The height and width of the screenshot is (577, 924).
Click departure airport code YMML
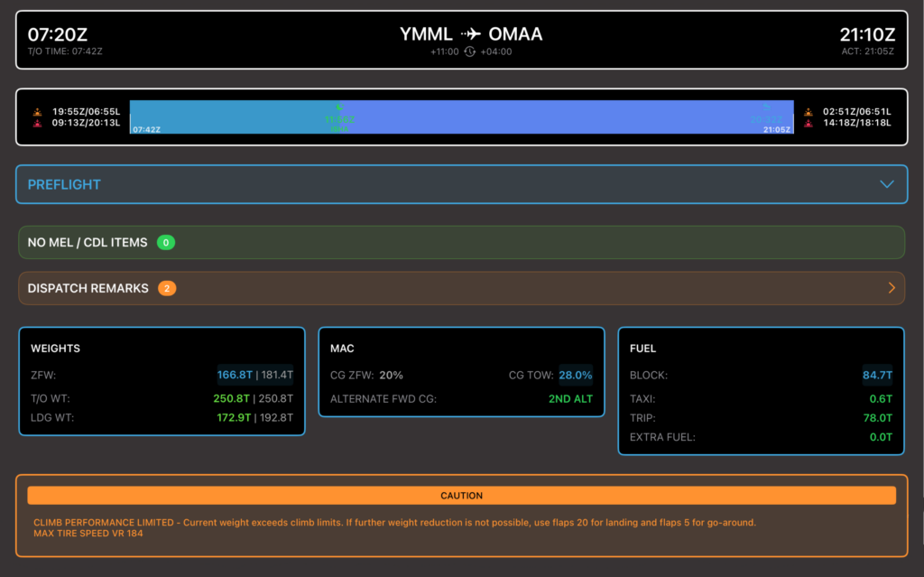pos(426,34)
